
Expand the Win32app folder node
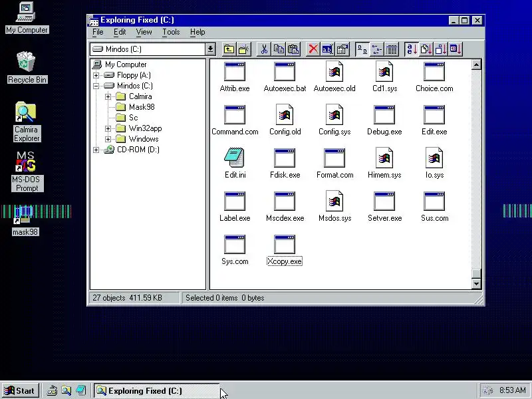[108, 128]
